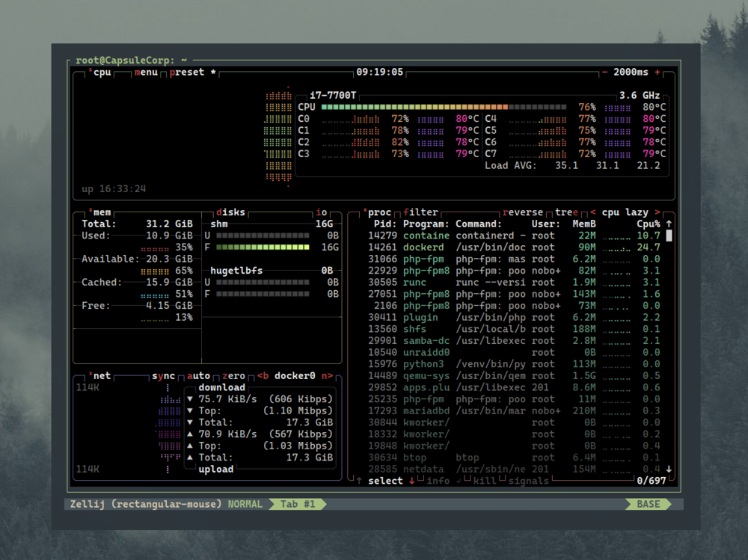The width and height of the screenshot is (748, 560).
Task: Toggle the net box label
Action: pyautogui.click(x=102, y=376)
